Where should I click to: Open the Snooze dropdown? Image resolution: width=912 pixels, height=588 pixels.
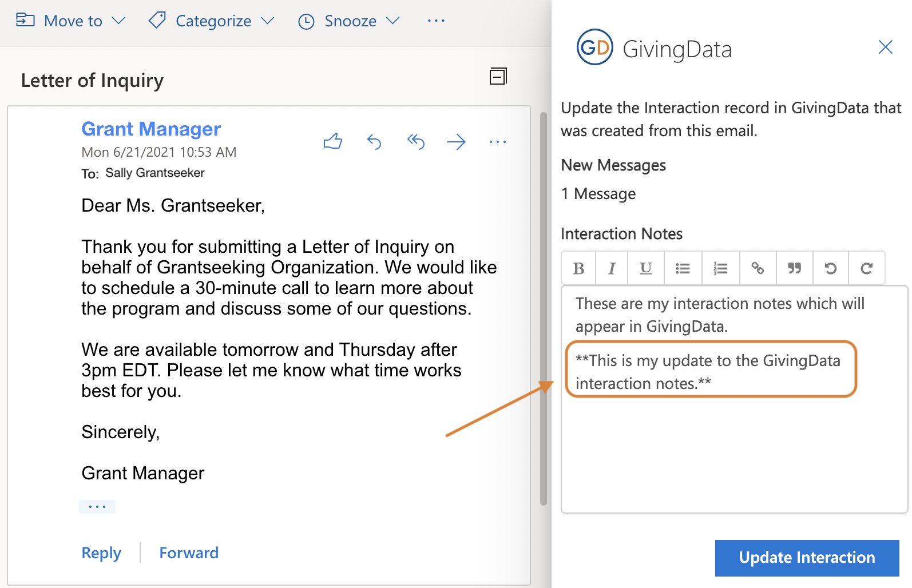(348, 21)
